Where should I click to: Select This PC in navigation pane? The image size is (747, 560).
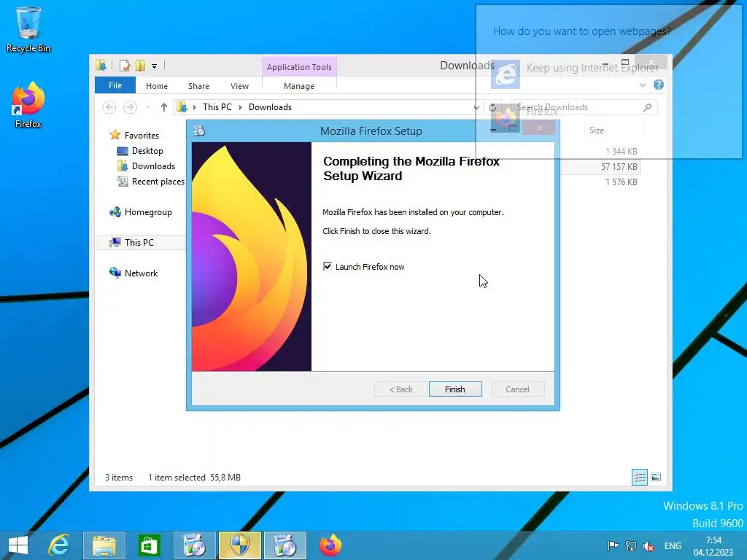(x=139, y=242)
